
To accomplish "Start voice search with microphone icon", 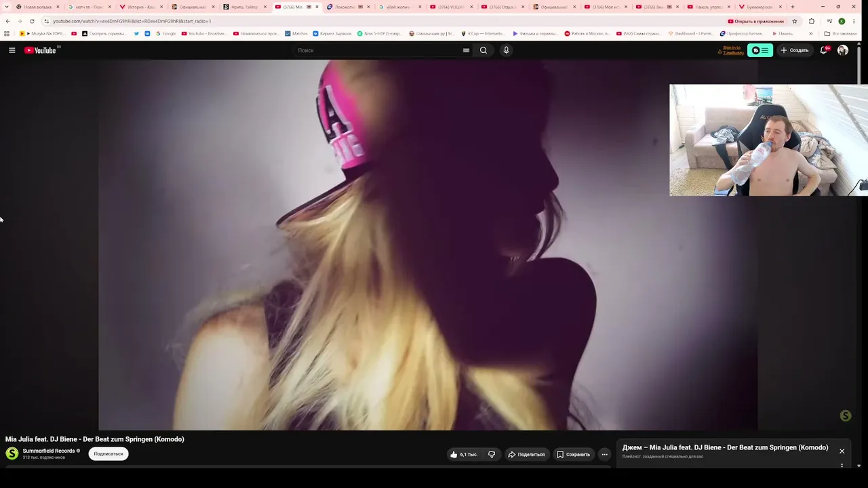I will [x=506, y=50].
